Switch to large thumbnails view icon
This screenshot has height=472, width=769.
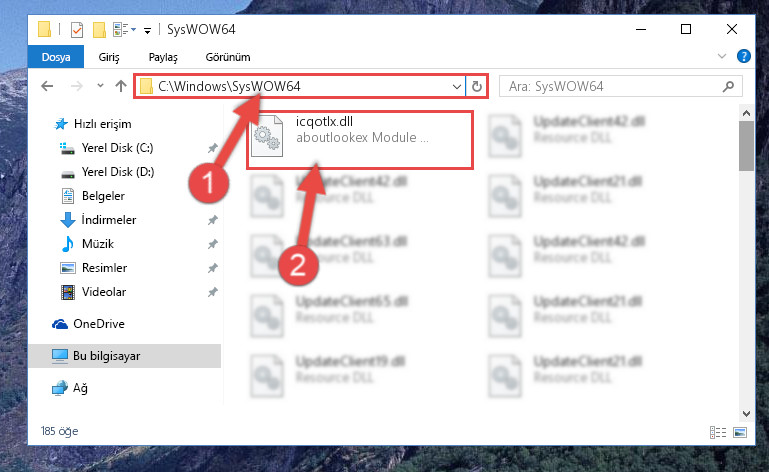[x=740, y=432]
